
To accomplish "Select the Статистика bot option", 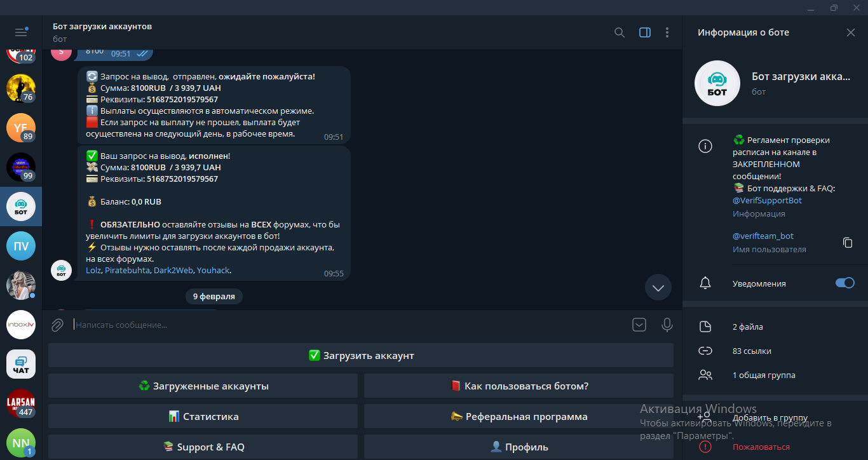I will click(x=203, y=417).
